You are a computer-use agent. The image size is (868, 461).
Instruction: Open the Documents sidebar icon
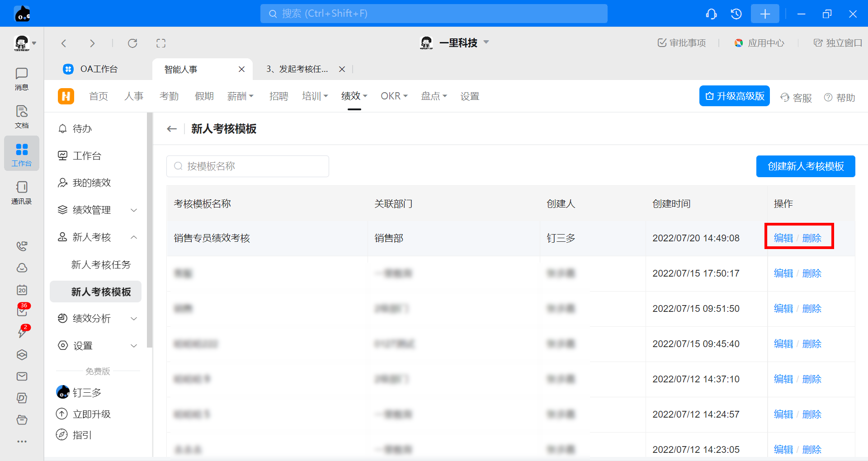coord(21,117)
